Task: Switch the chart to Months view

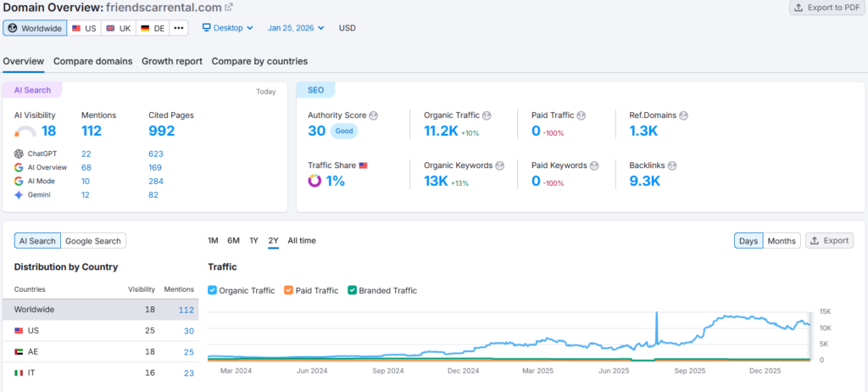Action: coord(781,241)
